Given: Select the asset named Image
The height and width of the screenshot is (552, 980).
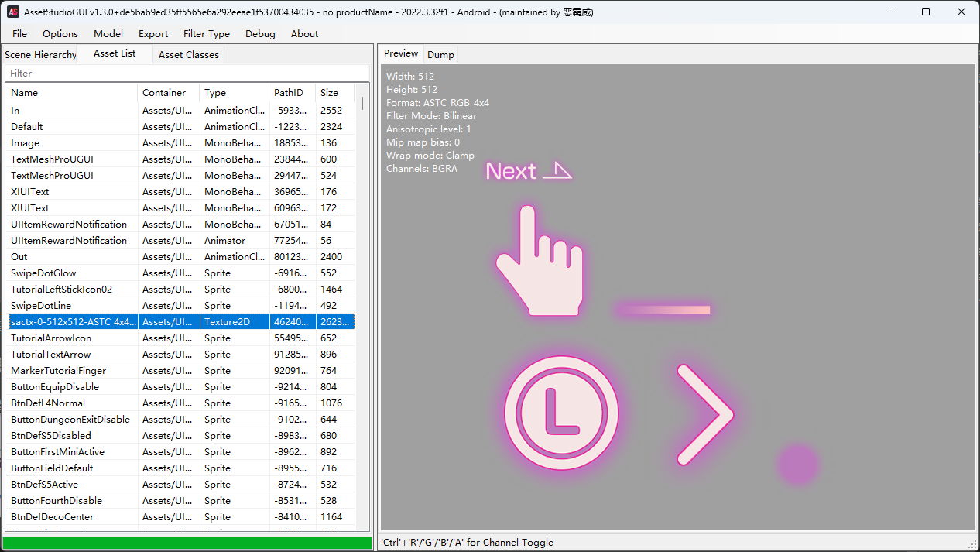Looking at the screenshot, I should pos(182,143).
